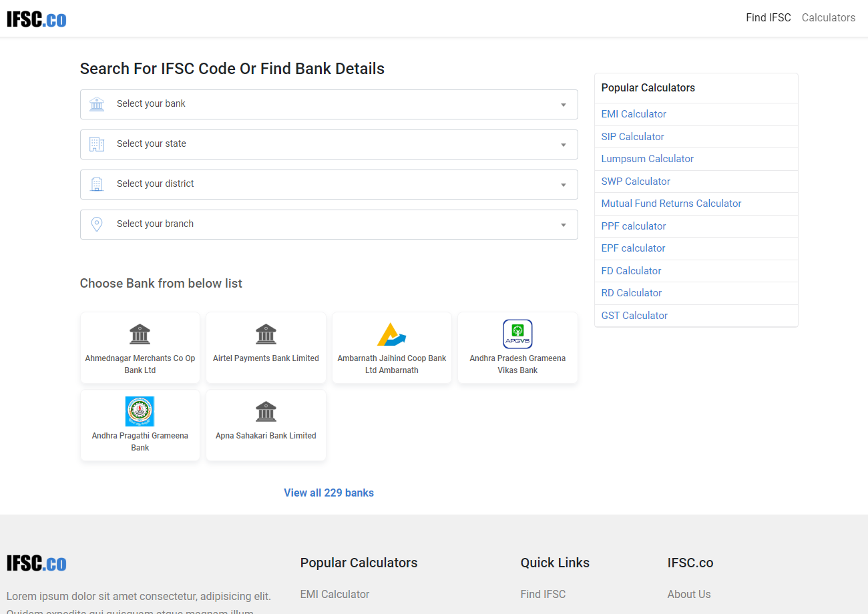This screenshot has height=614, width=868.
Task: Click footer Popular Calculators heading
Action: 359,563
